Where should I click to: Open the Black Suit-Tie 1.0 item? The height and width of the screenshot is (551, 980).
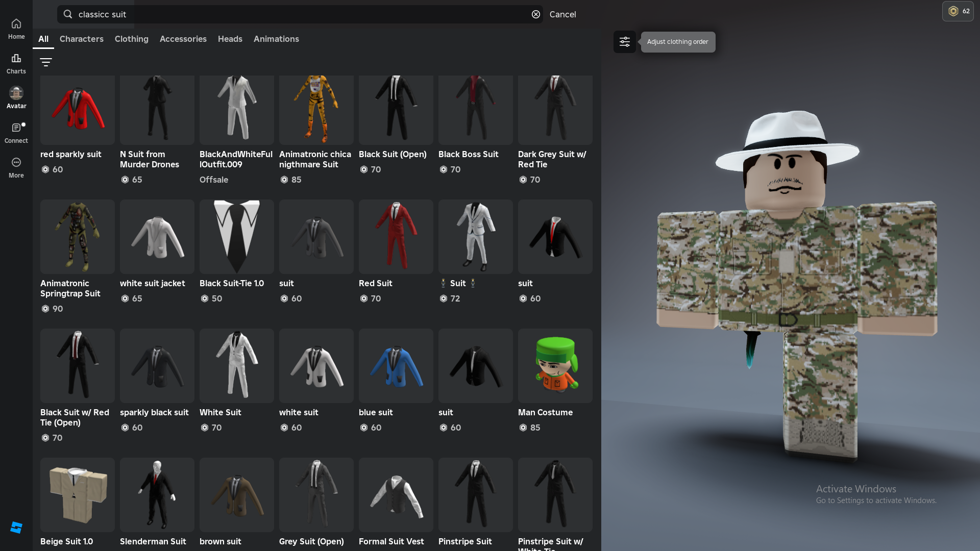[x=236, y=237]
